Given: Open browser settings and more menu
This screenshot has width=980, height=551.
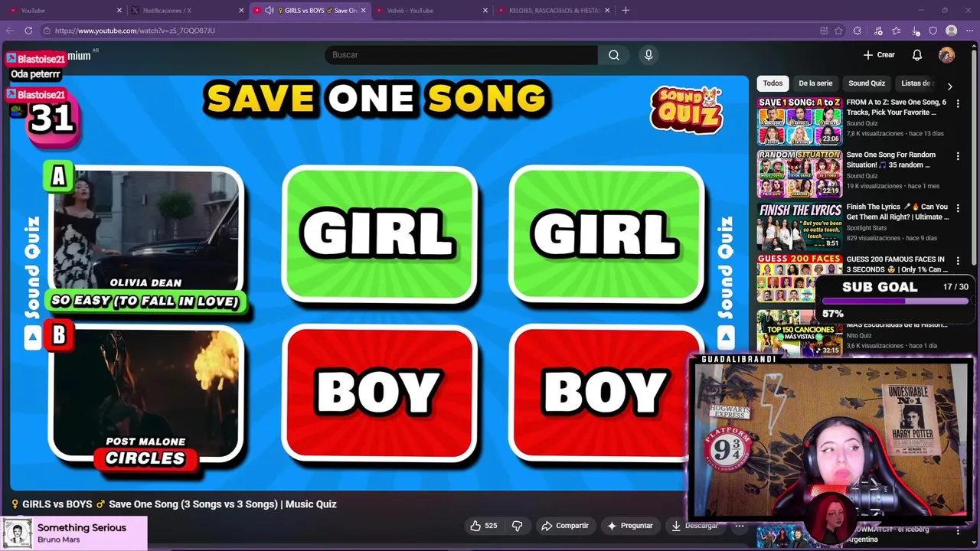Looking at the screenshot, I should [x=969, y=31].
